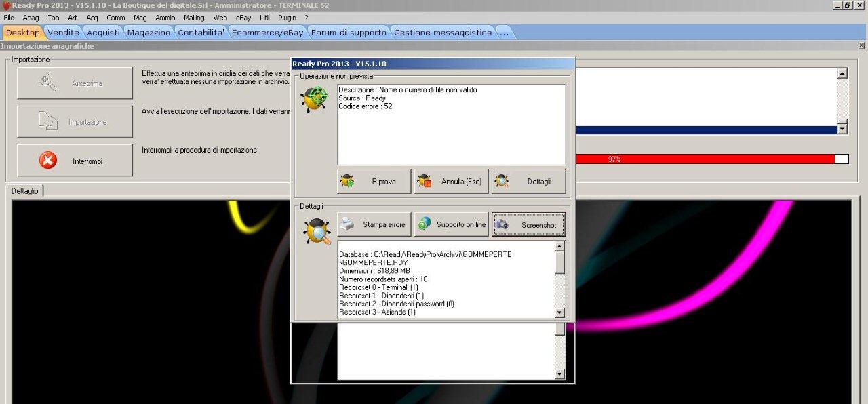Click 'Recordset 0 - Terminali (1)' line
This screenshot has height=404, width=868.
click(379, 287)
